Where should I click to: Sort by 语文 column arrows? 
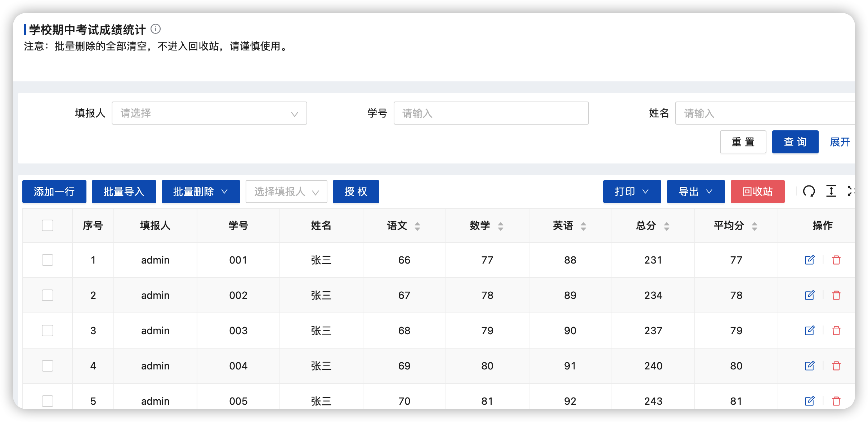417,226
